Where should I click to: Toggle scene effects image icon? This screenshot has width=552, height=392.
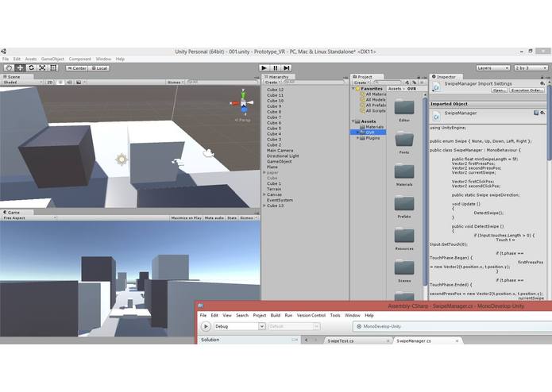click(x=79, y=83)
